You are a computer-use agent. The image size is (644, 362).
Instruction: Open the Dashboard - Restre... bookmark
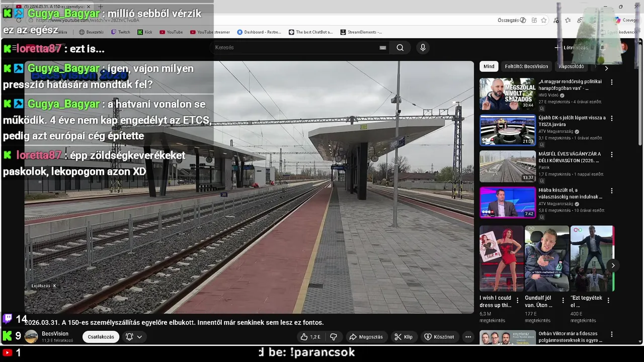pos(259,32)
